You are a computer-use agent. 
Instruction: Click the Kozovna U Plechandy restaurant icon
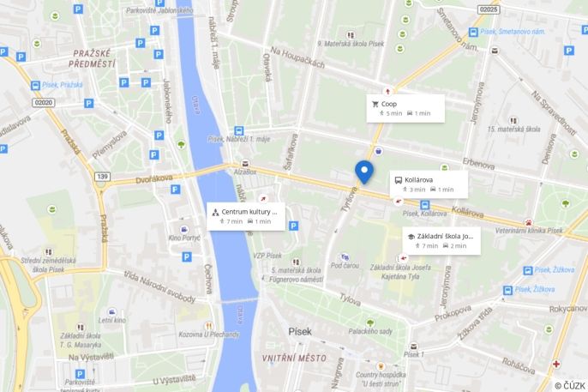[x=208, y=326]
